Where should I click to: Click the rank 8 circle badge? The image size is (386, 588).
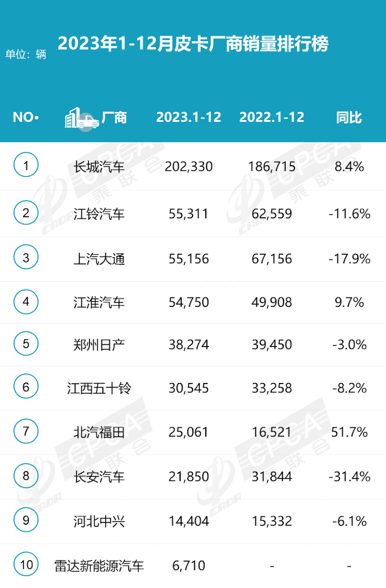coord(26,476)
